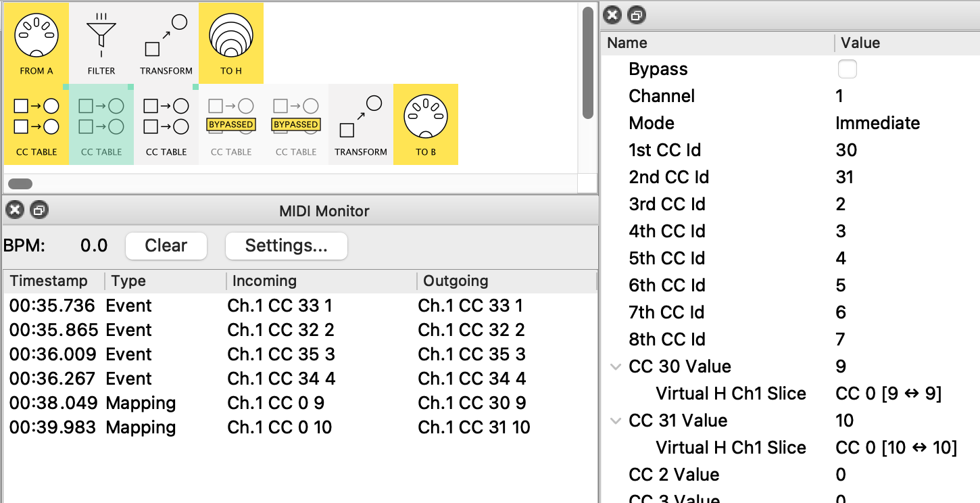Open the Mode value Immediate
980x503 pixels.
tap(877, 123)
